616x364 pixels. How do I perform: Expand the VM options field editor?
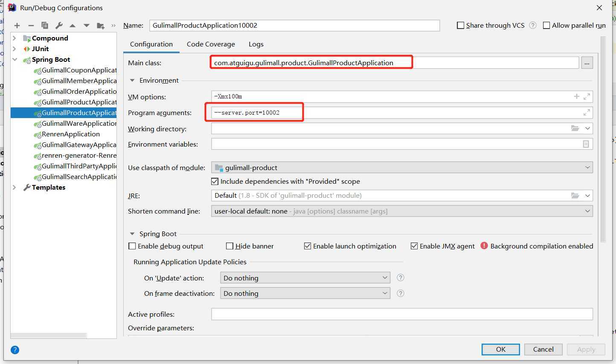tap(587, 96)
